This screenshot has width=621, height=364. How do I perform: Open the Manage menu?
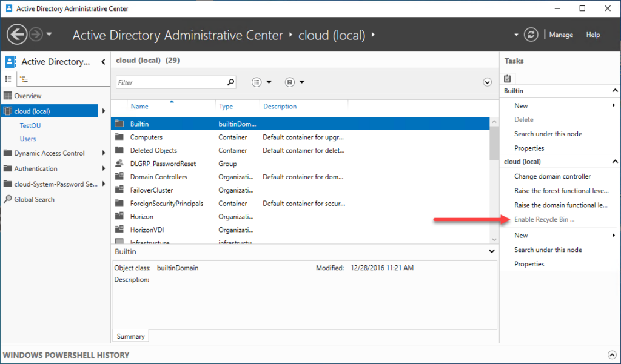coord(561,35)
